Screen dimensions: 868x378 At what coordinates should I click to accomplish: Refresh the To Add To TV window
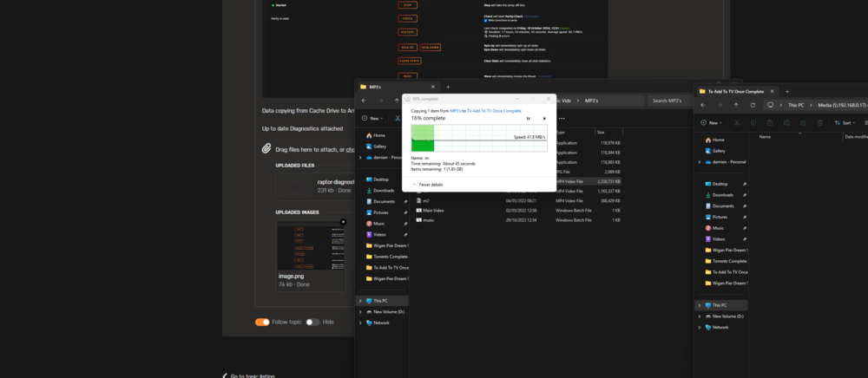pos(753,105)
